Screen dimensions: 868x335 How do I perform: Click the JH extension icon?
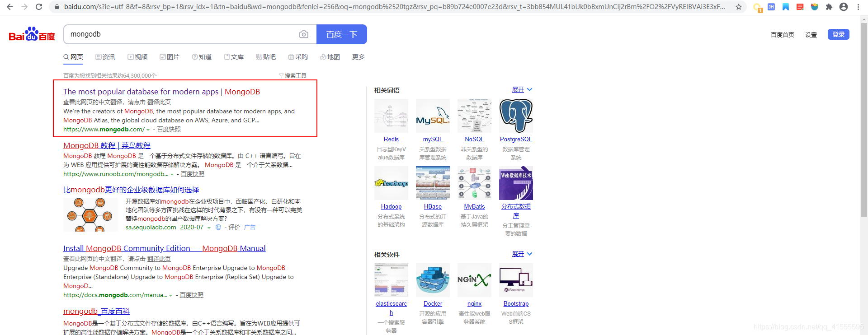(x=771, y=7)
